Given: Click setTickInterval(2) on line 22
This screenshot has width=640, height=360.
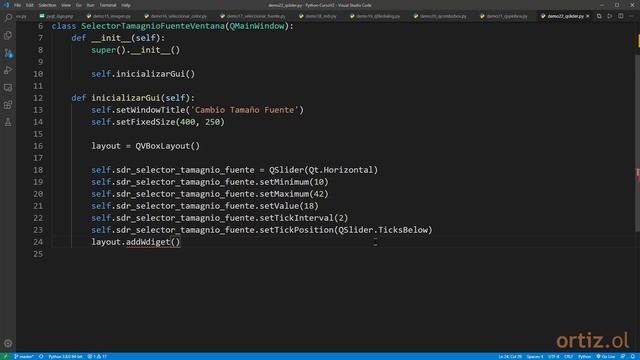Looking at the screenshot, I should click(x=304, y=218).
